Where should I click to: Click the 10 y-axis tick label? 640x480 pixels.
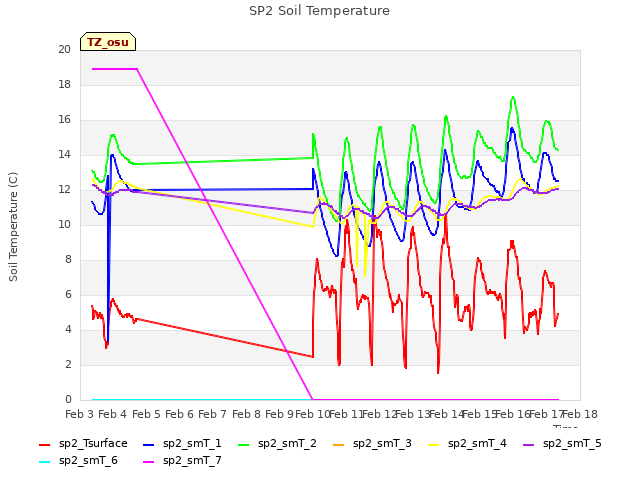point(64,224)
